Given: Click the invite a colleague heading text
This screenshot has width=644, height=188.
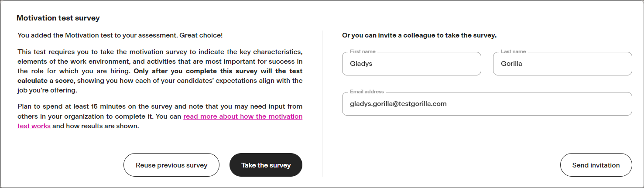Looking at the screenshot, I should 419,35.
